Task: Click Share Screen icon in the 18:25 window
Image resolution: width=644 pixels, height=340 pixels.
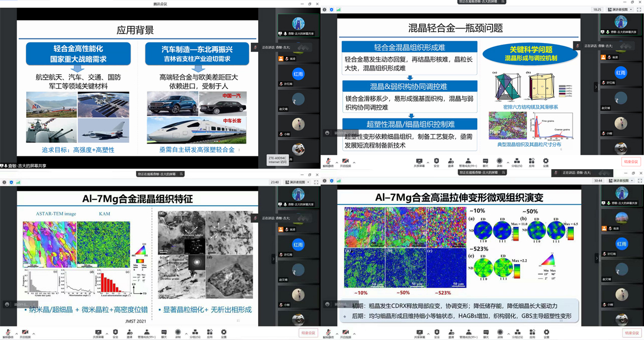Action: [x=419, y=161]
